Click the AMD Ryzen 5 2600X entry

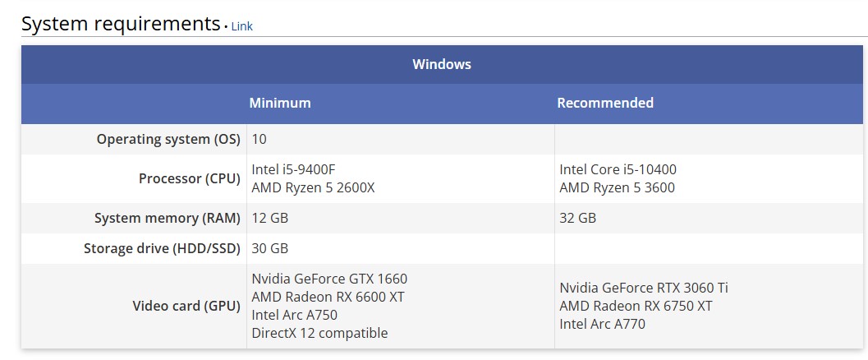(x=313, y=187)
